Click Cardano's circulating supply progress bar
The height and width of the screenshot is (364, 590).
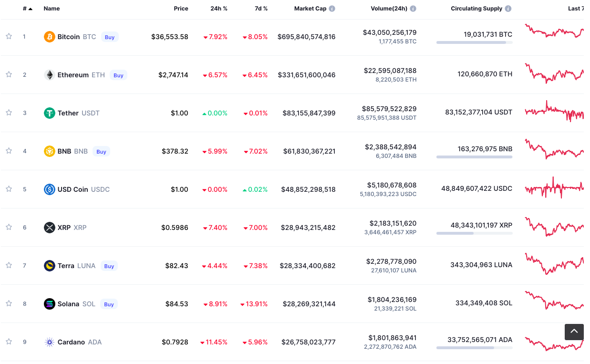[474, 348]
